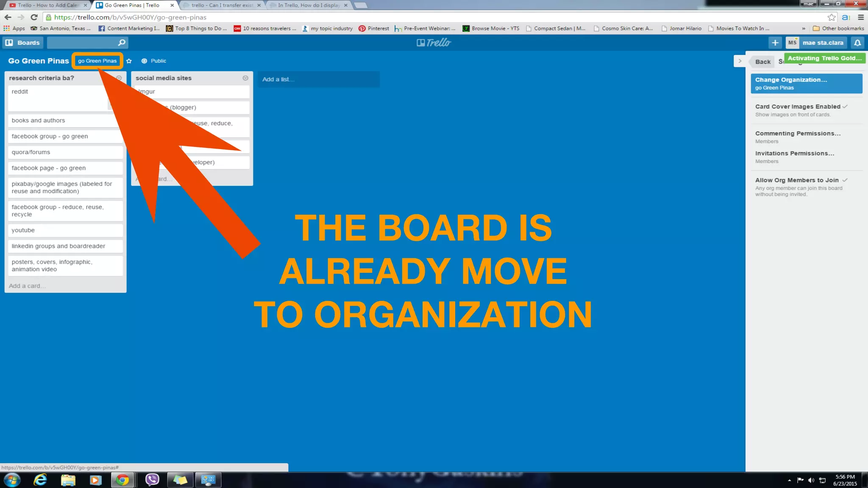Viewport: 868px width, 488px height.
Task: Click the browser forward arrow
Action: [x=21, y=17]
